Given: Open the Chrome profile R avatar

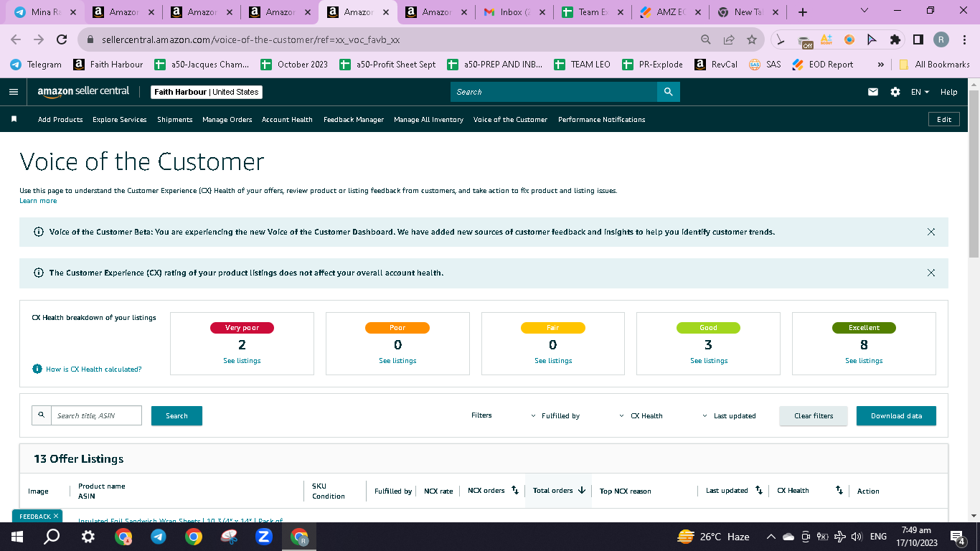Looking at the screenshot, I should (x=941, y=39).
